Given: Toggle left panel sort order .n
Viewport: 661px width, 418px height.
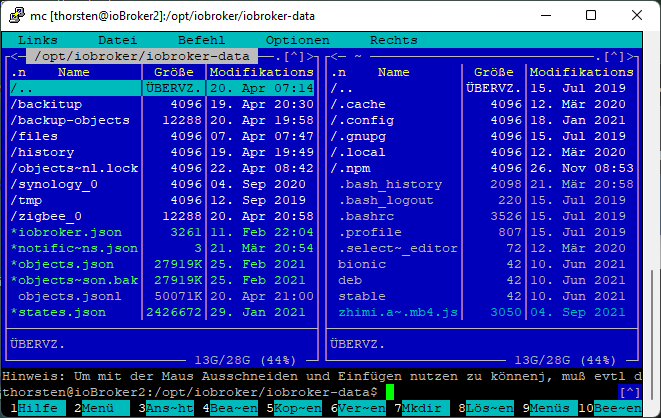Looking at the screenshot, I should pyautogui.click(x=18, y=72).
